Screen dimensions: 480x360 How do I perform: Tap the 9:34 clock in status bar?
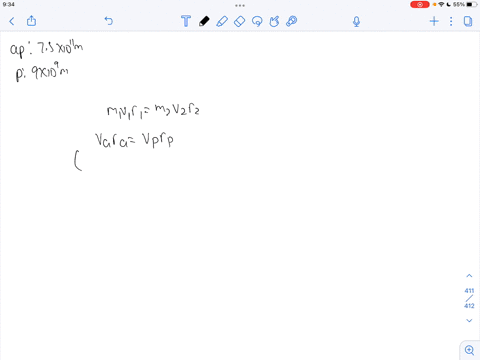pyautogui.click(x=8, y=4)
